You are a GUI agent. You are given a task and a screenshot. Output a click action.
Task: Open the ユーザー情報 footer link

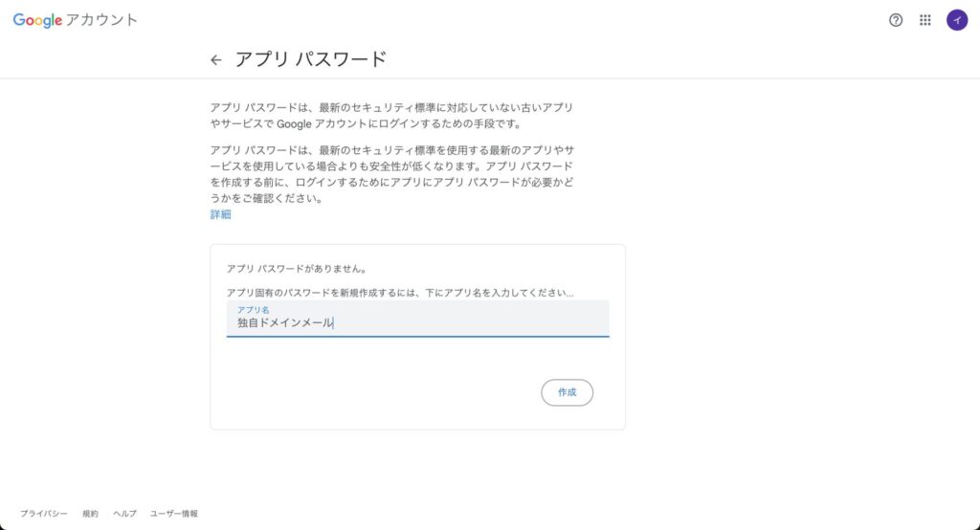click(x=174, y=514)
